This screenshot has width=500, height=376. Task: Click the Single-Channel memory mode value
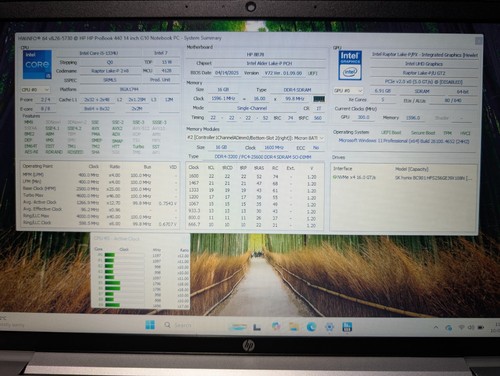tap(252, 108)
